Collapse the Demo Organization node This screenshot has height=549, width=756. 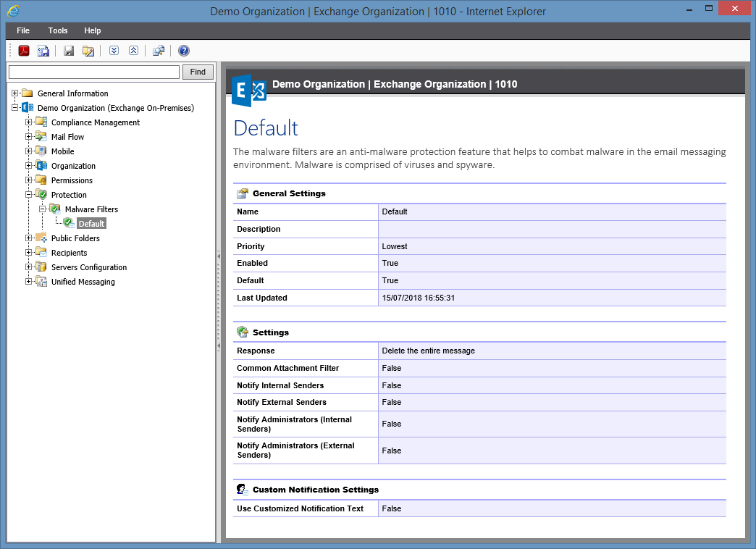click(x=15, y=108)
